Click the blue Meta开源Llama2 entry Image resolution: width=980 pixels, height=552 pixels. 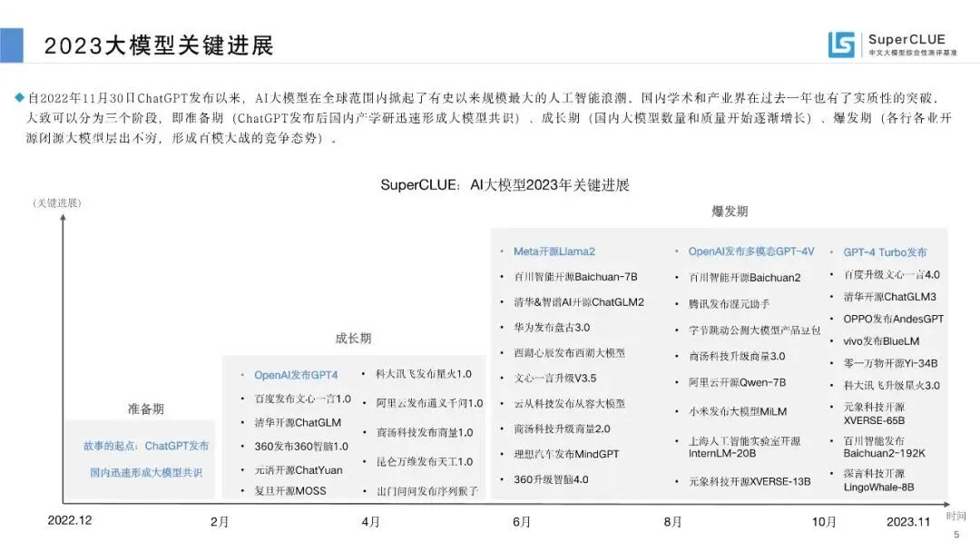[x=554, y=251]
